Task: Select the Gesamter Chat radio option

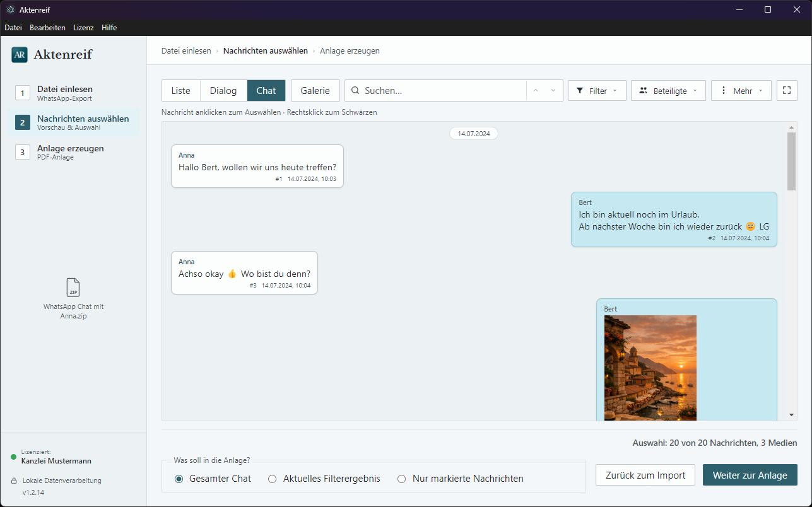Action: [179, 479]
